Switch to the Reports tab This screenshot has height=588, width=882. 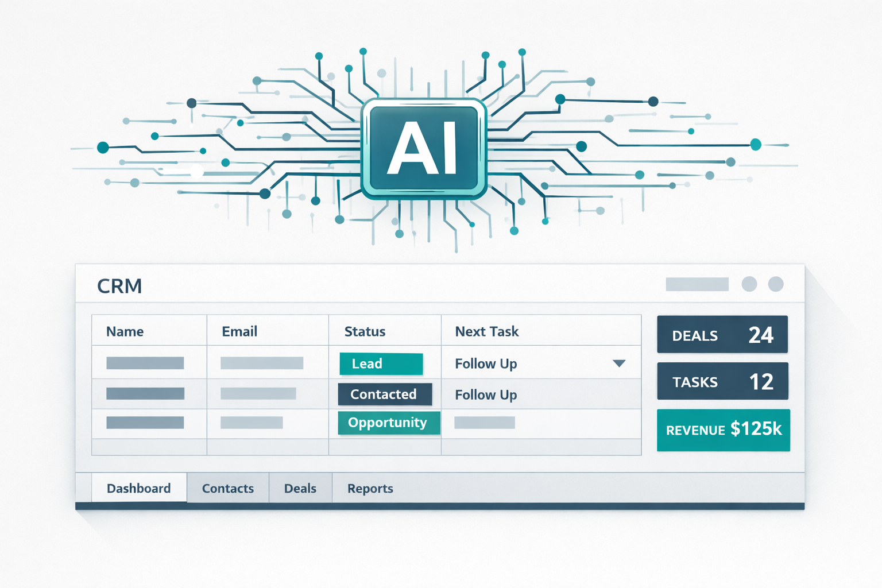[370, 488]
